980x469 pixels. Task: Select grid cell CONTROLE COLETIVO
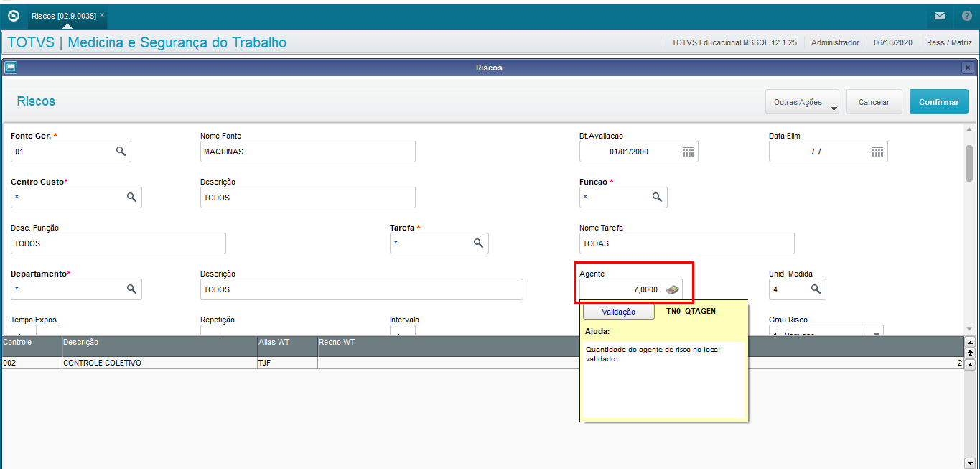[159, 363]
